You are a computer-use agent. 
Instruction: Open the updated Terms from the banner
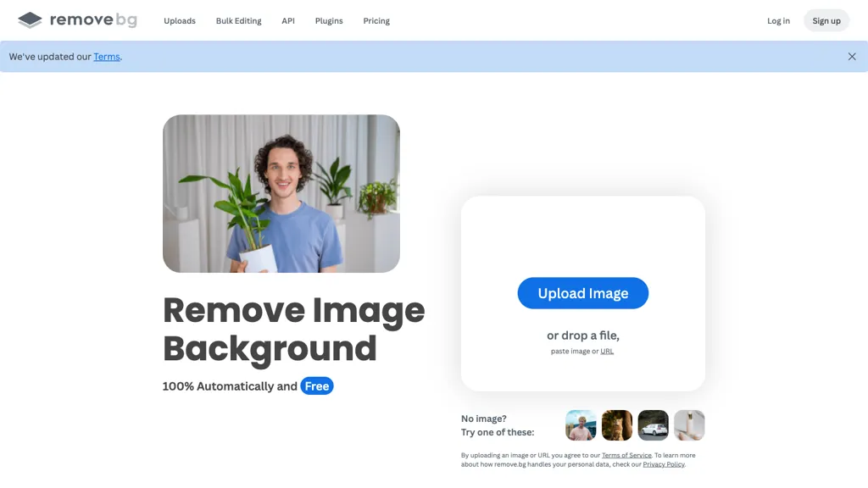[107, 56]
